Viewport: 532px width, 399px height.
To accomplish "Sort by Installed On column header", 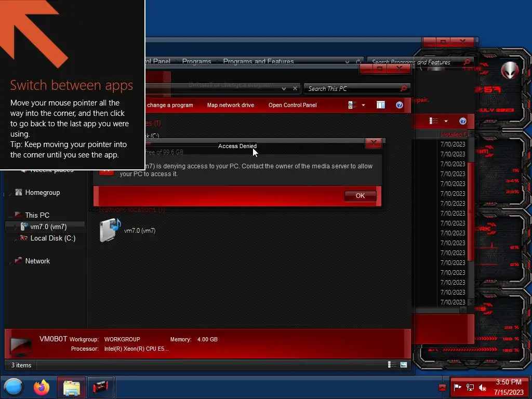I will (453, 135).
